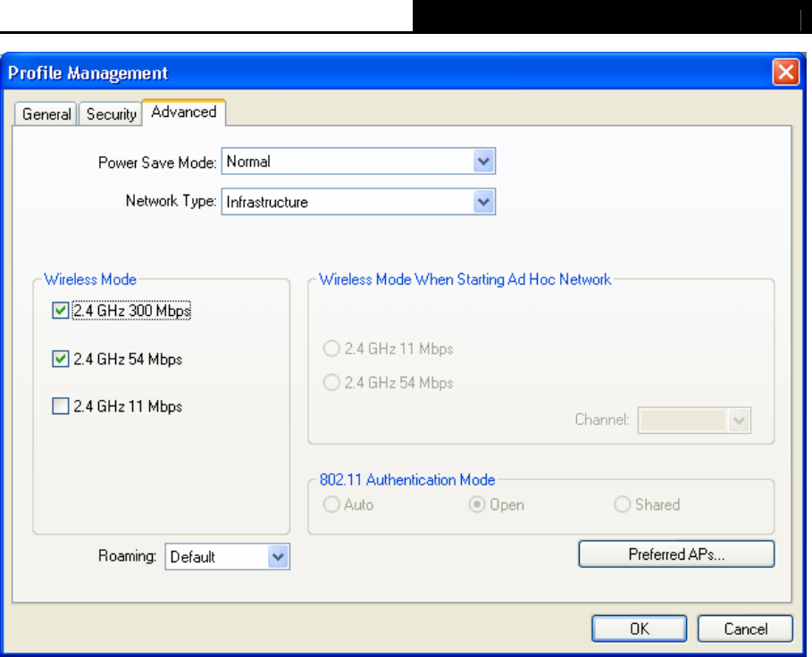Choose Open authentication mode

pos(477,505)
